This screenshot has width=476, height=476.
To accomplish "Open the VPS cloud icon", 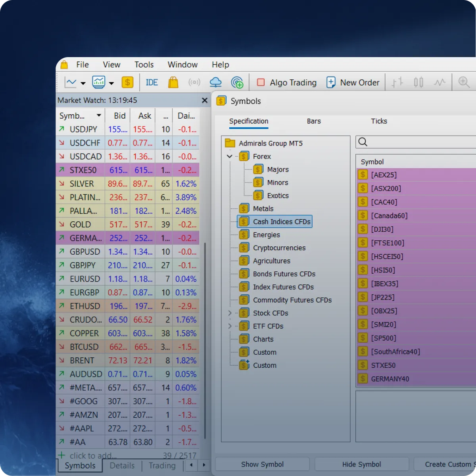I will 215,83.
